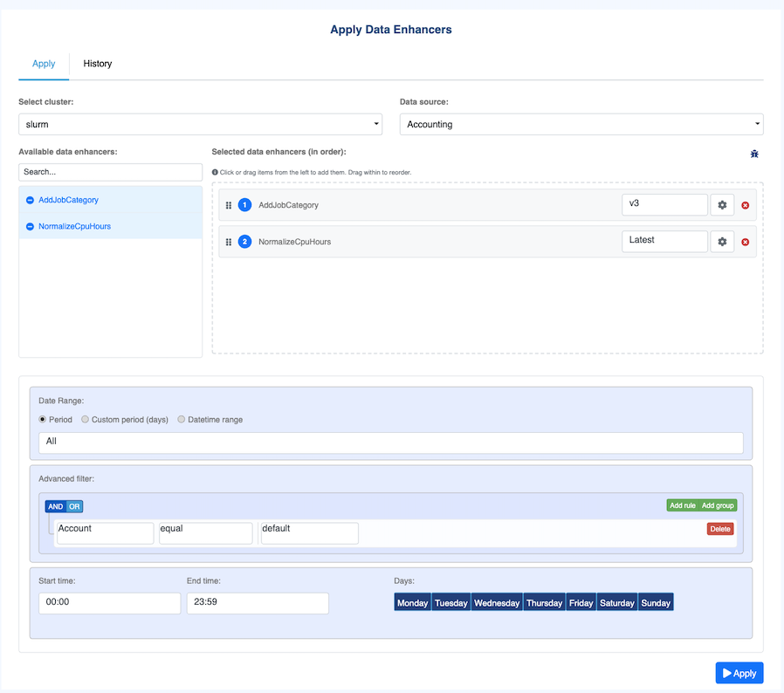Open the Account filter field dropdown
Image resolution: width=784 pixels, height=693 pixels.
(x=106, y=533)
